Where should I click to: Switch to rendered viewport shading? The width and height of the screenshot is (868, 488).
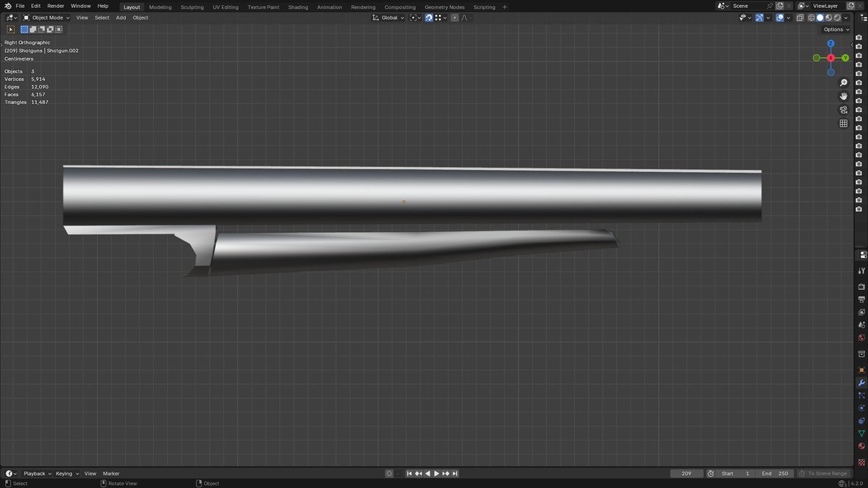tap(837, 17)
